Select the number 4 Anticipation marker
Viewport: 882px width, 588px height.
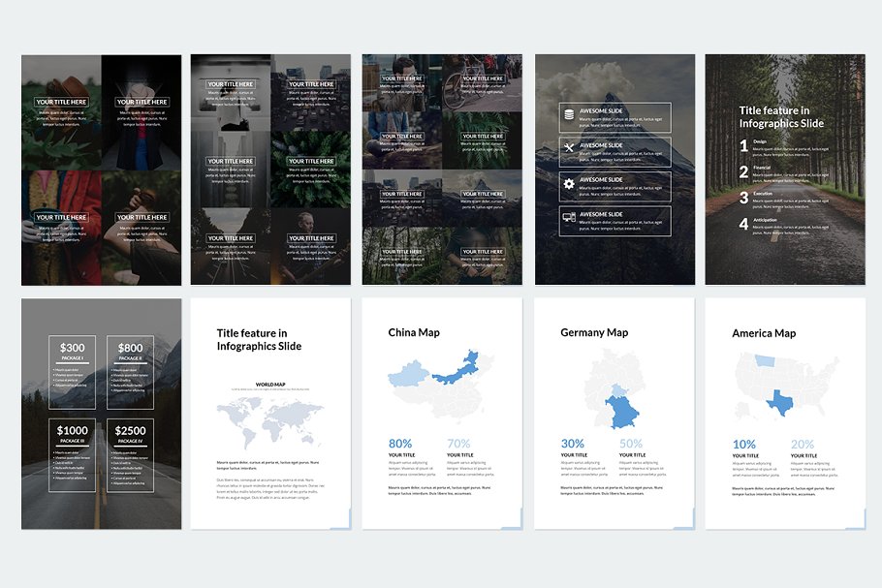(x=744, y=224)
